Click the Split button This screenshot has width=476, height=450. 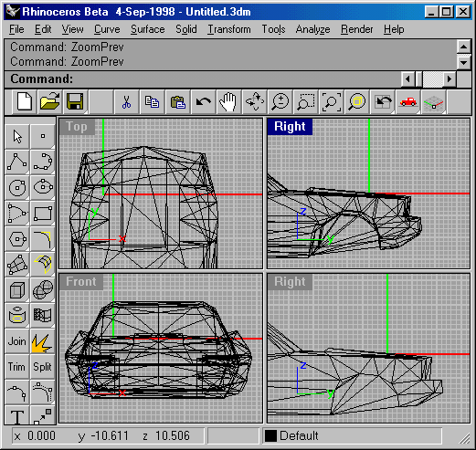(x=43, y=367)
